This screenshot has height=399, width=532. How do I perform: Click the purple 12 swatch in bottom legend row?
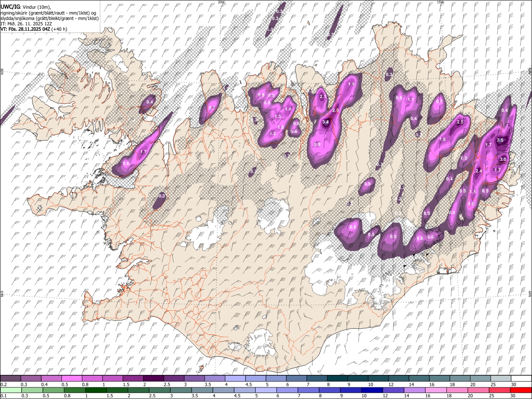[393, 390]
